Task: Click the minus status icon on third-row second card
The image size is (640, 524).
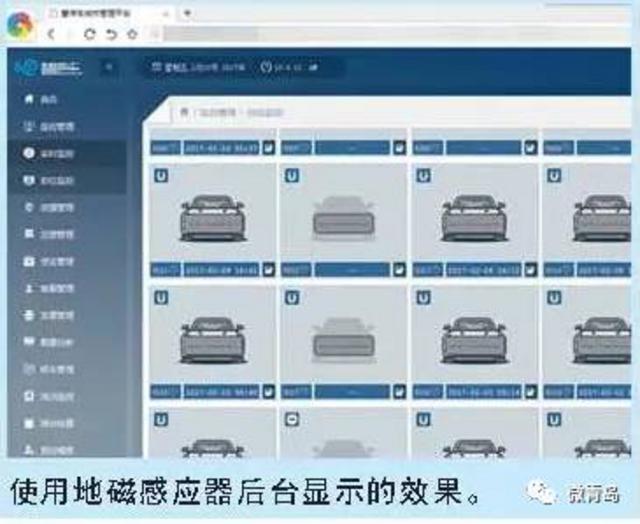Action: tap(291, 419)
